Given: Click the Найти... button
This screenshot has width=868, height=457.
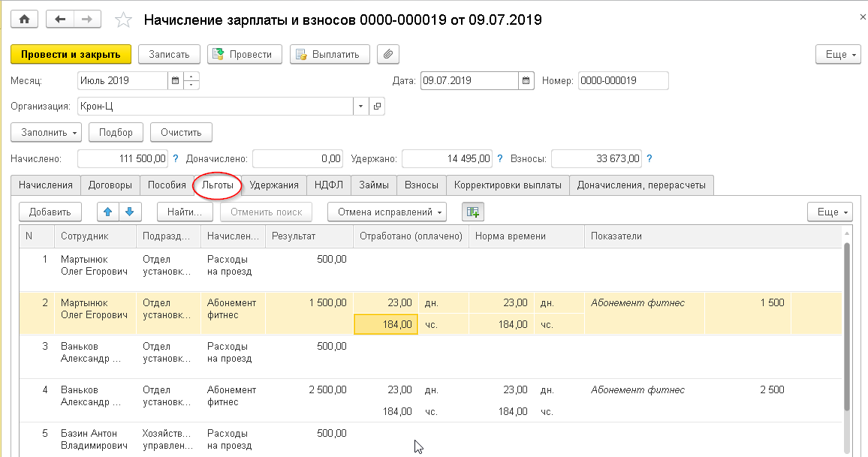Looking at the screenshot, I should tap(185, 212).
